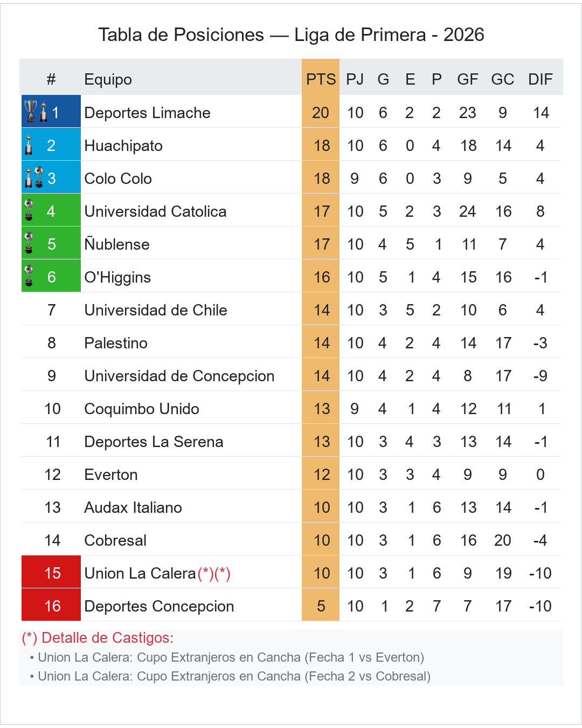Click the penalty note mentioning Fecha 2 vs Cobresal
Image resolution: width=582 pixels, height=728 pixels.
point(234,676)
